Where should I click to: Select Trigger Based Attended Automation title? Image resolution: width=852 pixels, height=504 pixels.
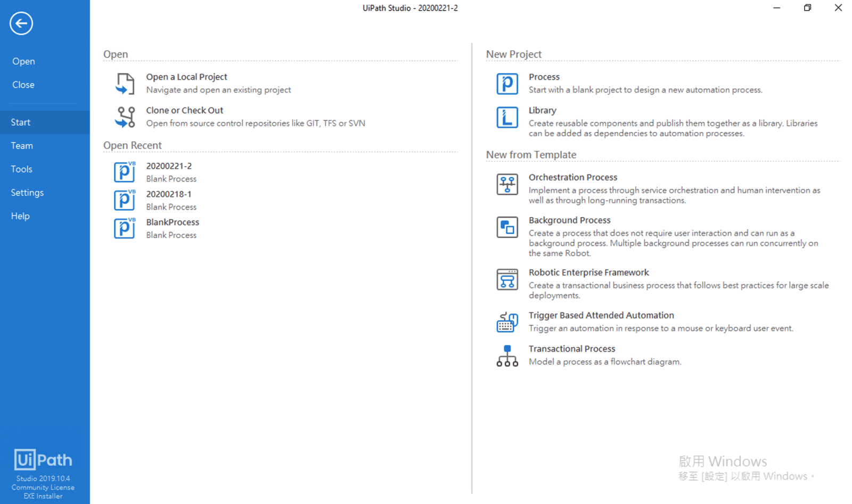click(x=601, y=316)
